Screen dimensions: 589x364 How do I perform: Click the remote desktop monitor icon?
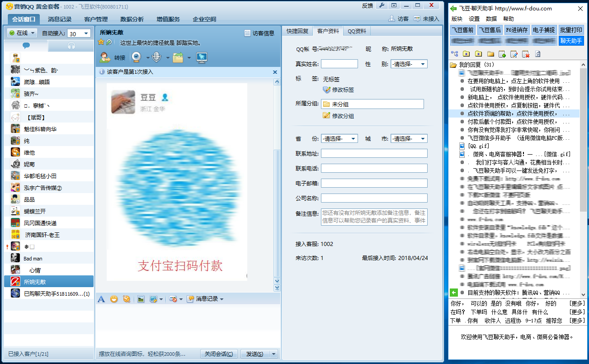coord(202,57)
